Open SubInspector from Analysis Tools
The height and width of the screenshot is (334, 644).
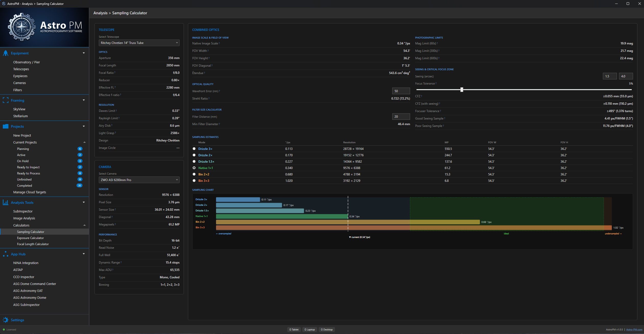coord(23,211)
